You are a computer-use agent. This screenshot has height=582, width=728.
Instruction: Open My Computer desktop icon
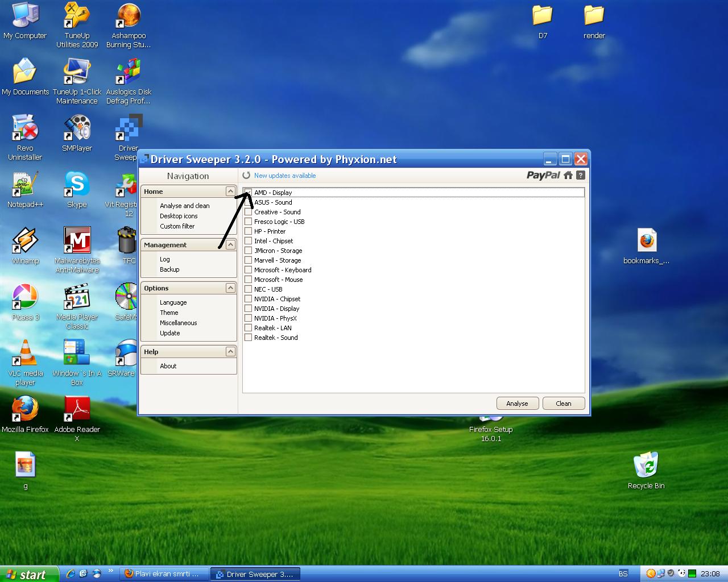coord(25,22)
